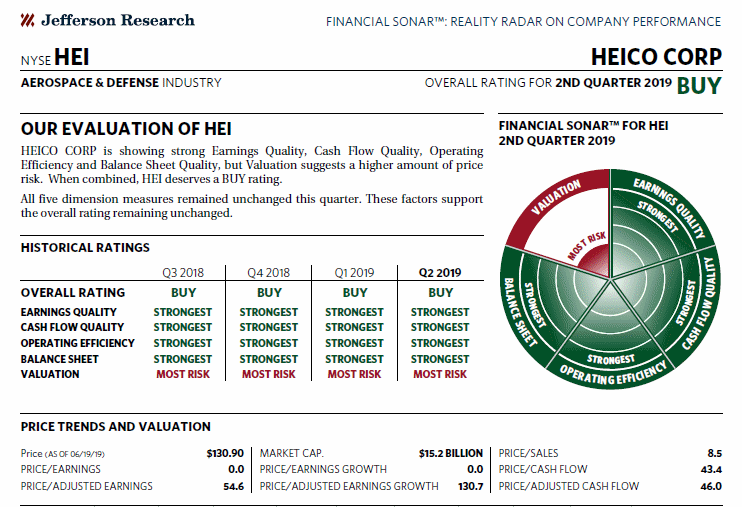
Task: Select the Financial Sonar header tagline
Action: pos(523,22)
